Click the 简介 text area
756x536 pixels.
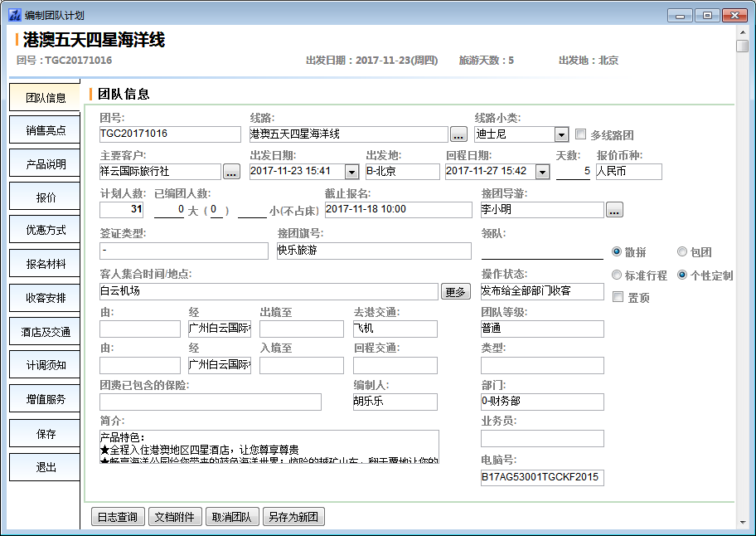269,447
